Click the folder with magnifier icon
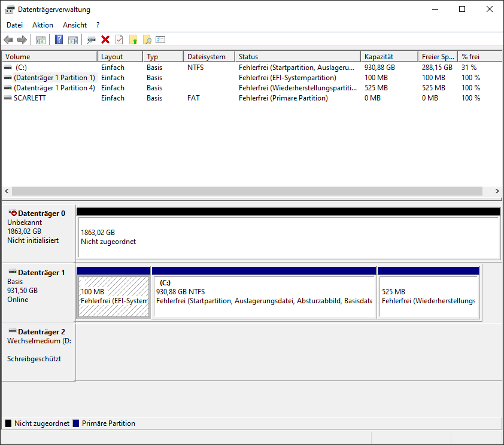The image size is (504, 445). [147, 40]
